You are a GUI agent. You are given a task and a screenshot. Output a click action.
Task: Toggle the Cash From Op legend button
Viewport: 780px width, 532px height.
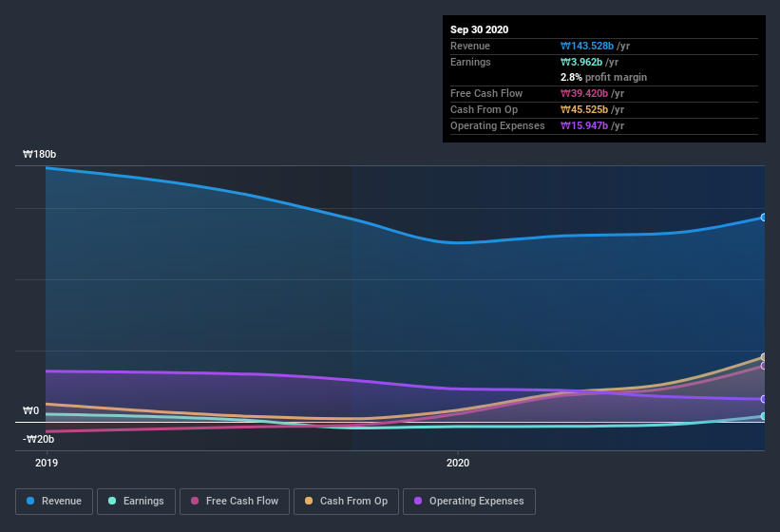[346, 502]
